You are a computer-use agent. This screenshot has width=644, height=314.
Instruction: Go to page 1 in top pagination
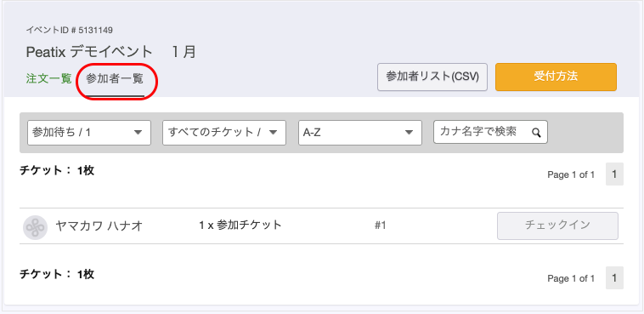pos(614,174)
